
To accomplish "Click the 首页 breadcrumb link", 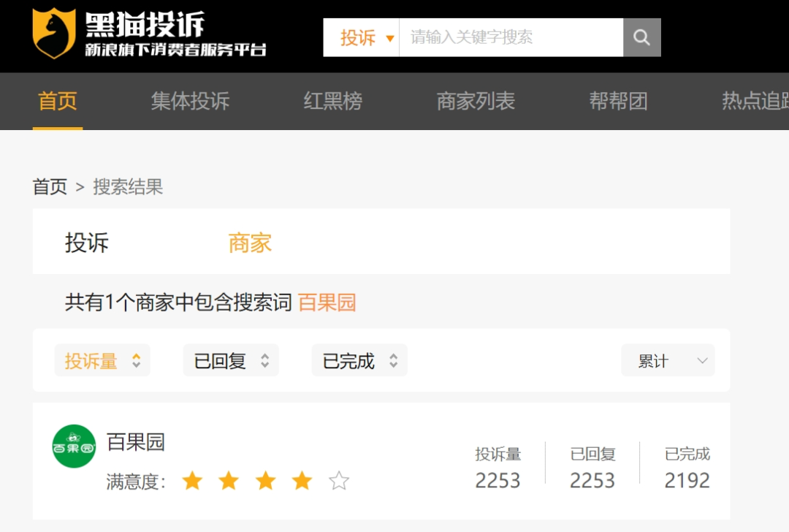I will 50,187.
